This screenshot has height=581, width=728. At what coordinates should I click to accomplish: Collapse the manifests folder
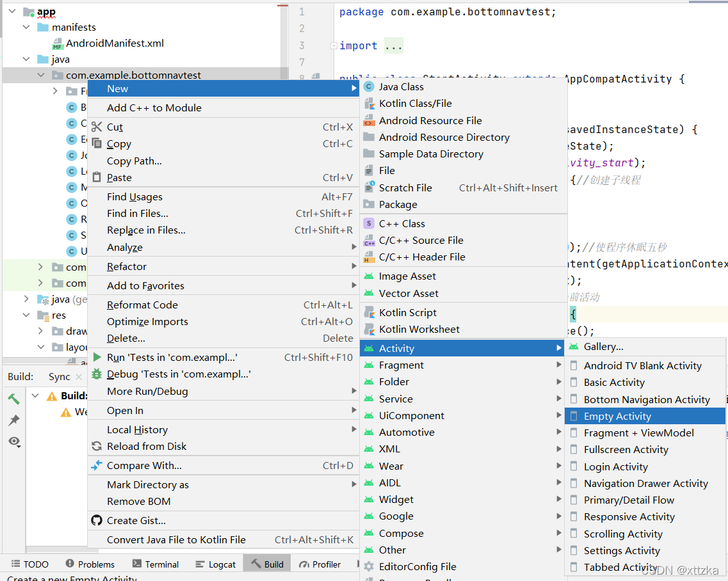click(x=26, y=28)
